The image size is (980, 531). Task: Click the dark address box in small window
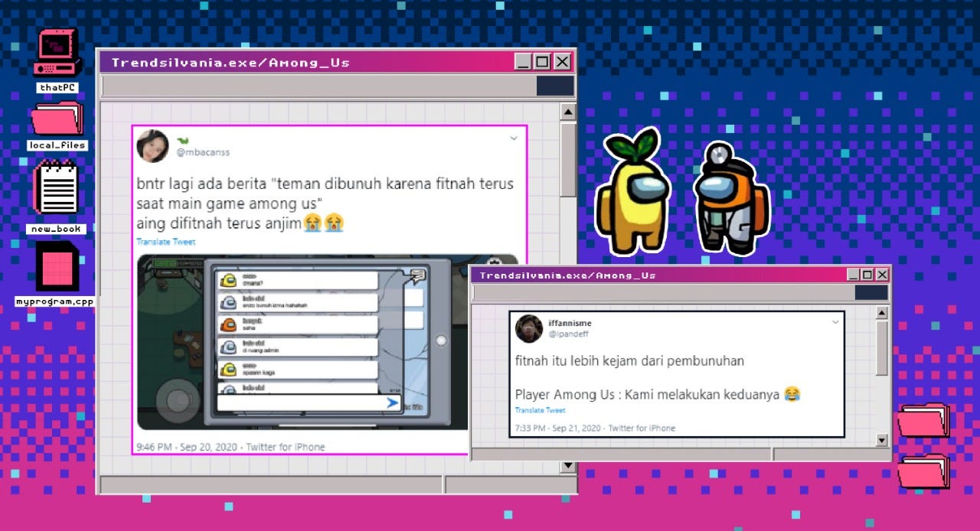click(x=871, y=293)
